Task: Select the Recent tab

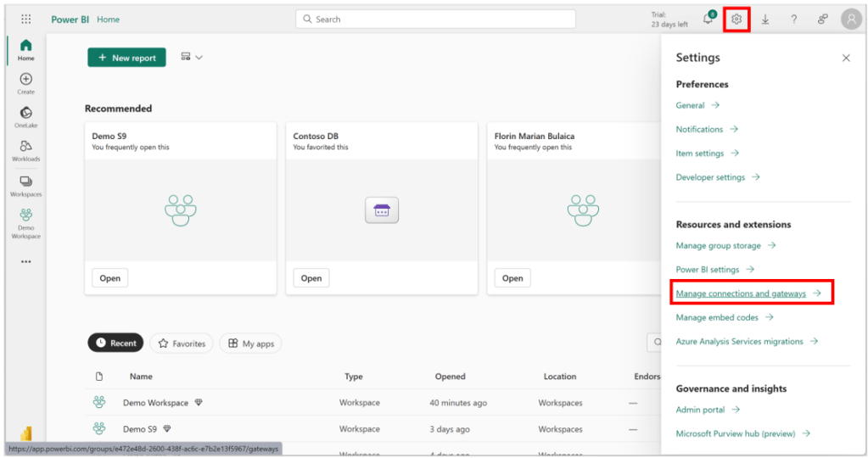Action: pyautogui.click(x=115, y=343)
